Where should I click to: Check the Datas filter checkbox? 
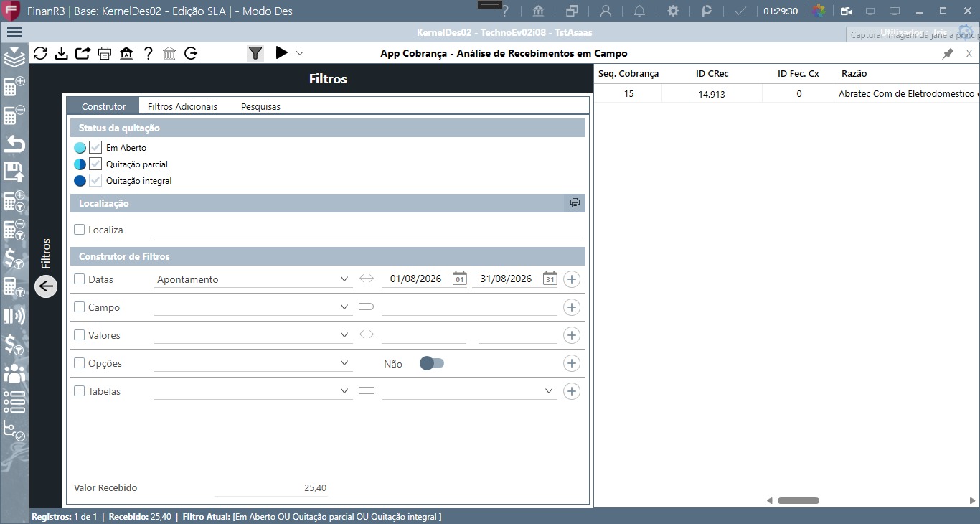coord(80,279)
